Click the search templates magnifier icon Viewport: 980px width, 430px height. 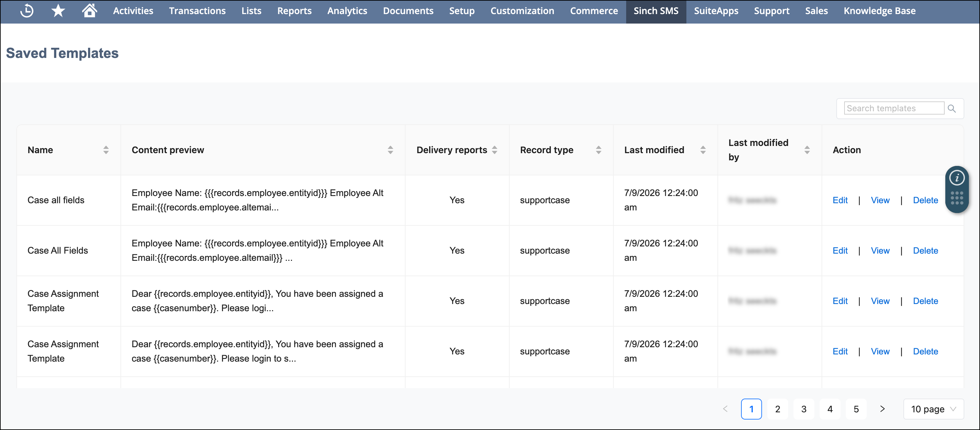pyautogui.click(x=952, y=108)
